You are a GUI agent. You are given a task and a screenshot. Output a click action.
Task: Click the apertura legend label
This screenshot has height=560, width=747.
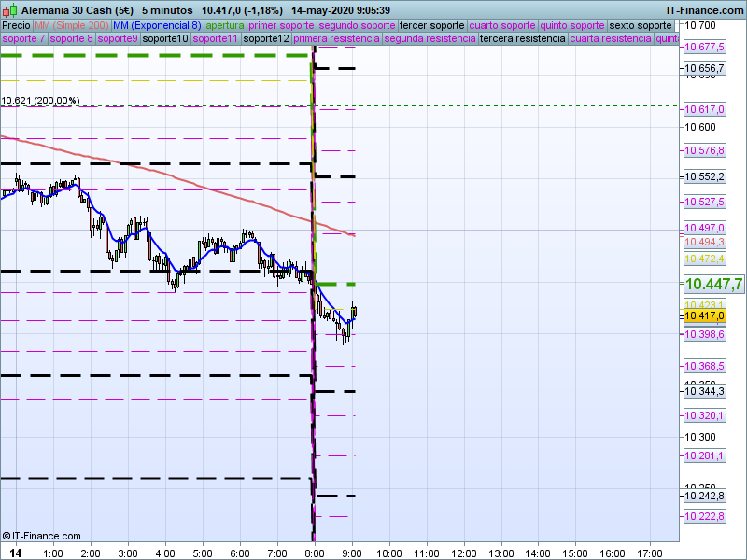[226, 25]
